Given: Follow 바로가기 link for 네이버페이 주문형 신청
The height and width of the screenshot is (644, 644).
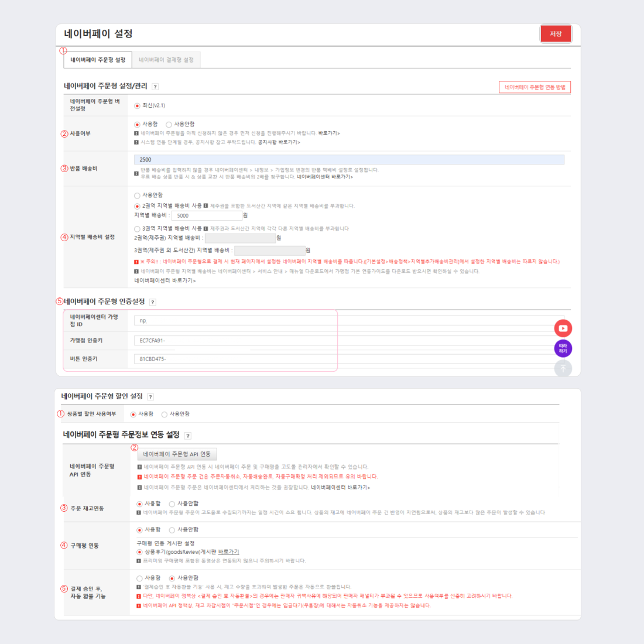Looking at the screenshot, I should click(329, 133).
